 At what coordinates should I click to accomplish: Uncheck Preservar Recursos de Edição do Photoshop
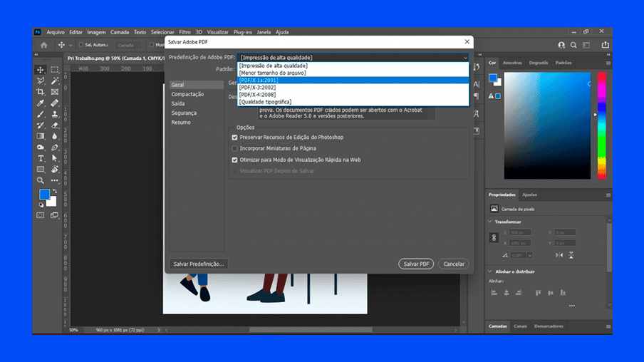pyautogui.click(x=235, y=137)
